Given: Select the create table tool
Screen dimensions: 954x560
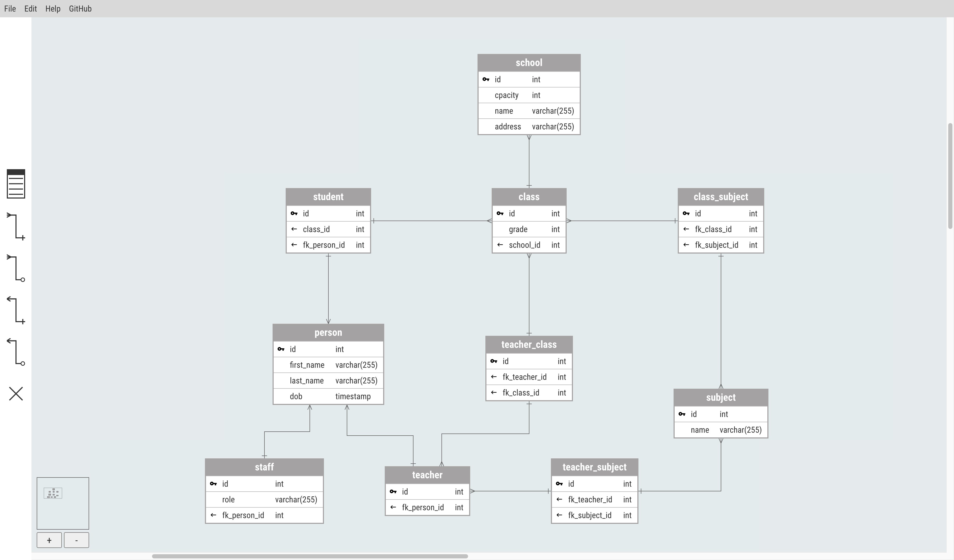Looking at the screenshot, I should [x=16, y=184].
